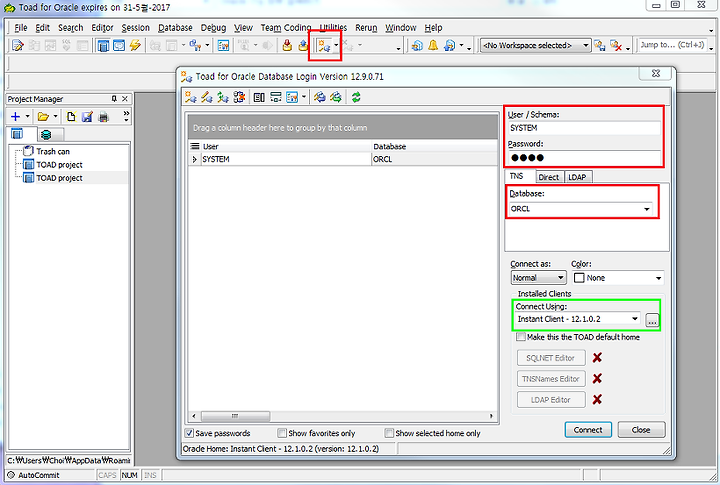Switch to the database cylinder tab in Project Manager
720x485 pixels.
click(x=46, y=135)
